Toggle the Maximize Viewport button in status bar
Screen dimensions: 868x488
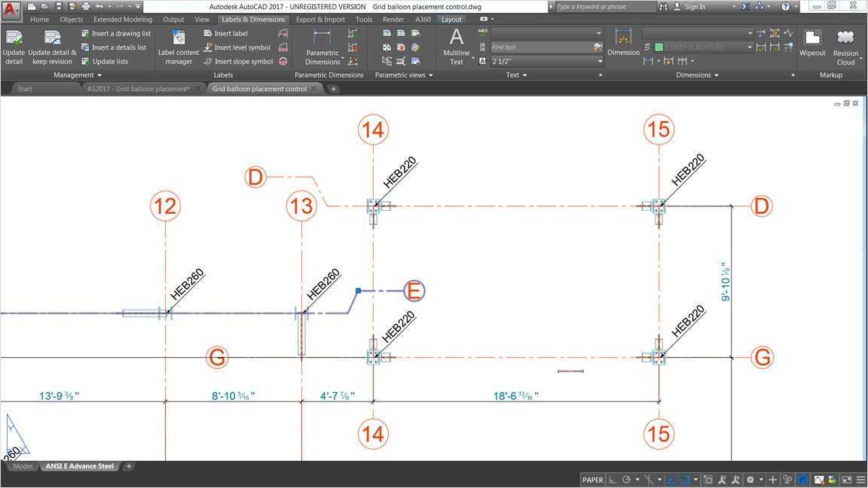[708, 480]
